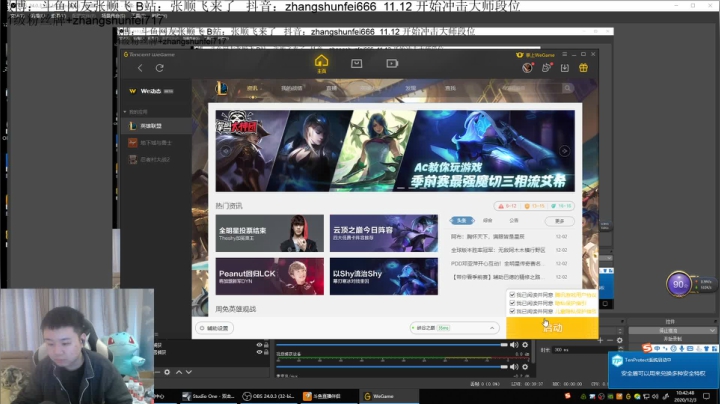Add an OBS scene transition with plus
720x404 pixels.
pos(600,340)
